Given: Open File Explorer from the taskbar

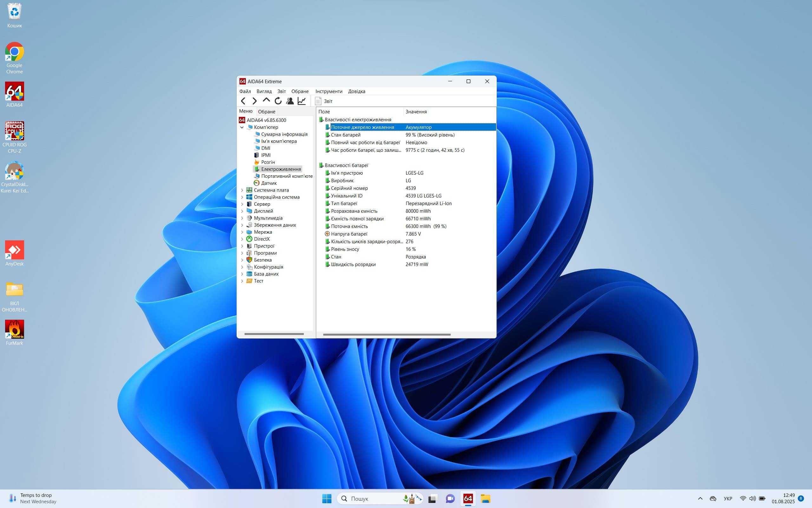Looking at the screenshot, I should [485, 498].
